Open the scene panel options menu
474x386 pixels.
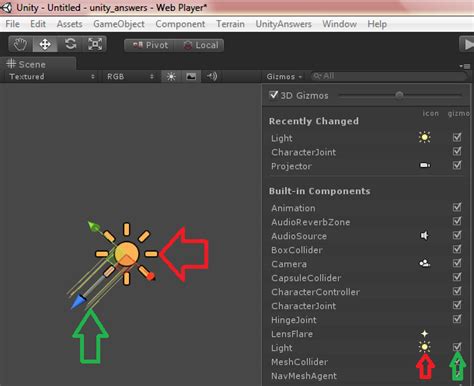(465, 66)
